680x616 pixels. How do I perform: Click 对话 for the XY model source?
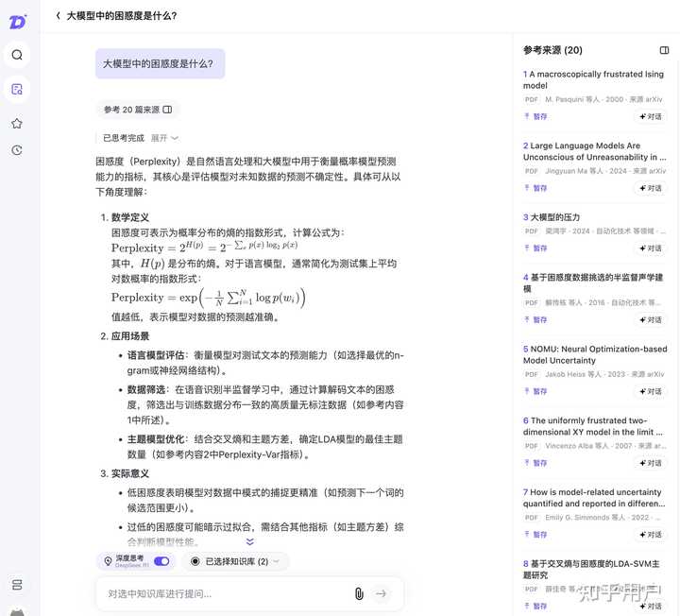click(651, 463)
